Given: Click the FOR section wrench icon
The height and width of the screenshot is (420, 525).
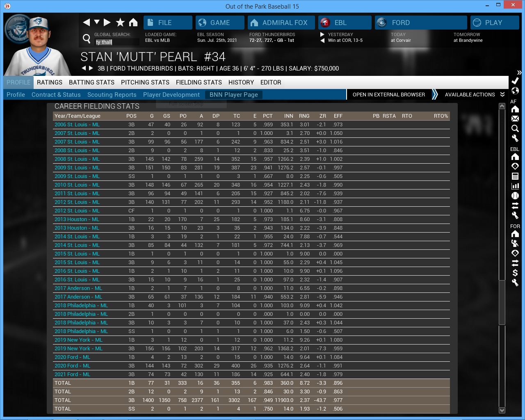Looking at the screenshot, I should point(515,283).
